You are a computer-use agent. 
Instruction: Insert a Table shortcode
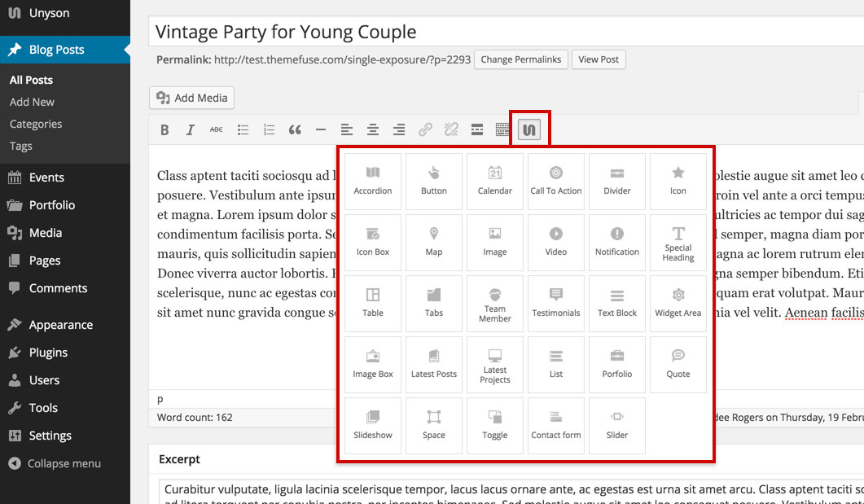click(x=373, y=304)
